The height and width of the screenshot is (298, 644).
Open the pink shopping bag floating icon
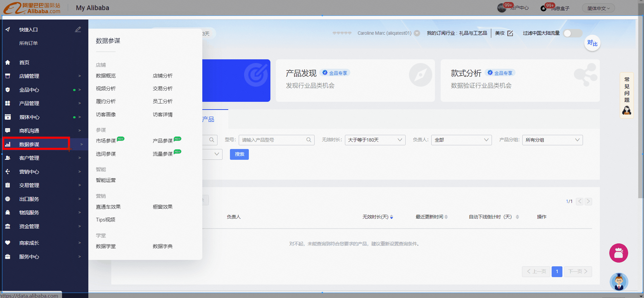point(618,253)
